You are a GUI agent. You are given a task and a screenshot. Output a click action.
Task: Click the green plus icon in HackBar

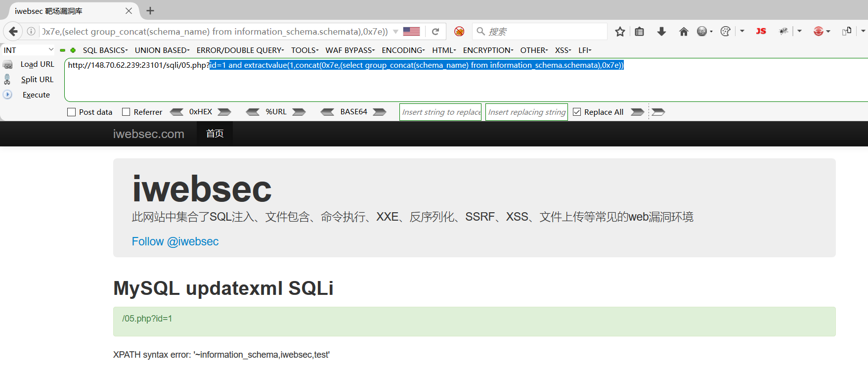pyautogui.click(x=73, y=50)
